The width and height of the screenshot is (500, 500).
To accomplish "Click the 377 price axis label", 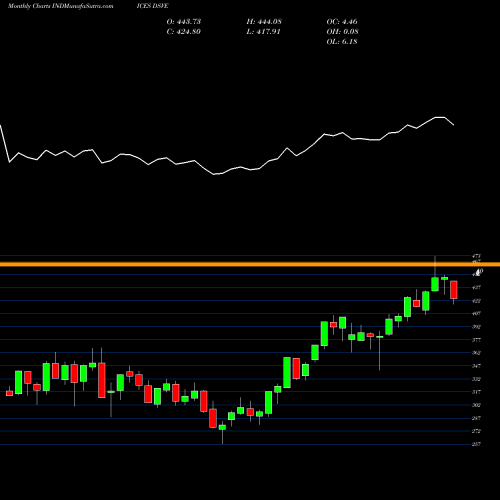I will click(476, 340).
